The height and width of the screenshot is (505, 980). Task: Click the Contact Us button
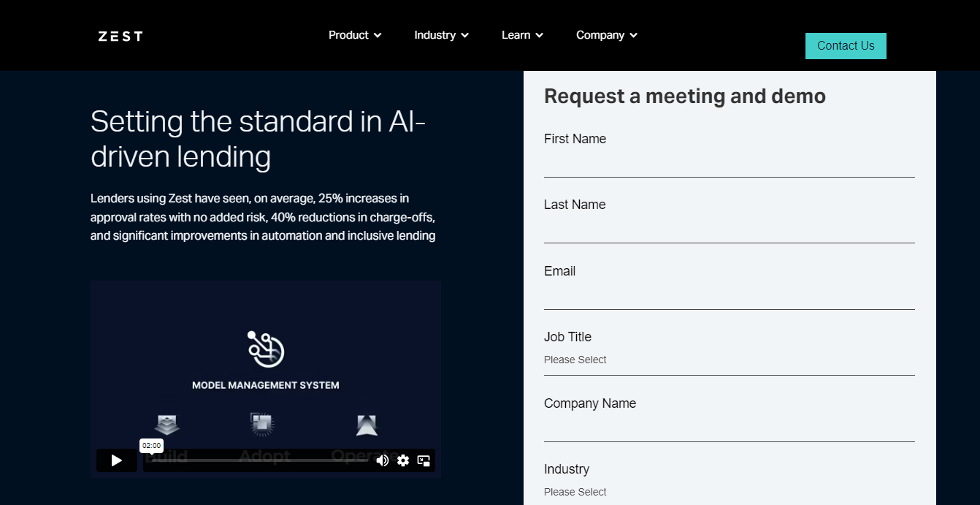pyautogui.click(x=846, y=46)
